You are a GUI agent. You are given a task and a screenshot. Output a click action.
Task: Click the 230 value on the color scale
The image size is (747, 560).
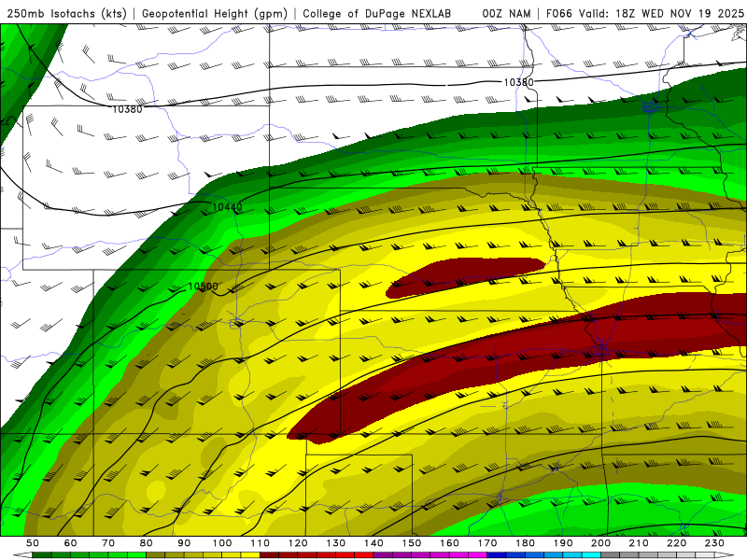(714, 543)
